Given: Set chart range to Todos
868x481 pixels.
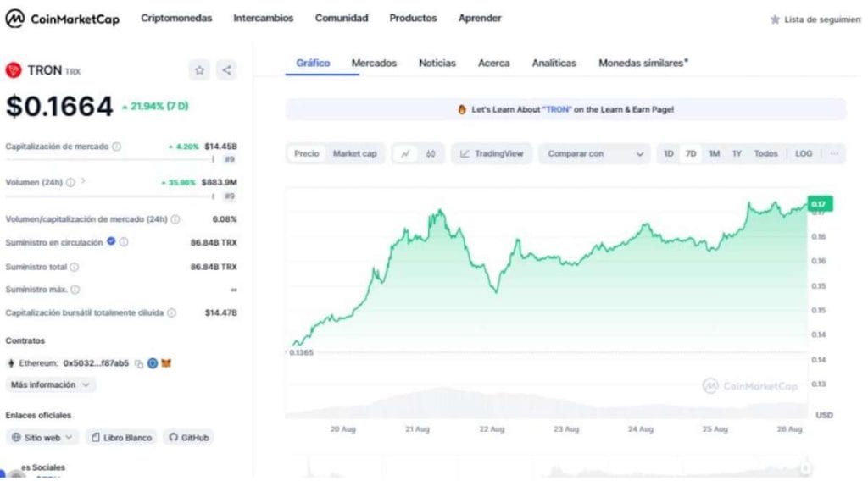Looking at the screenshot, I should (x=765, y=153).
